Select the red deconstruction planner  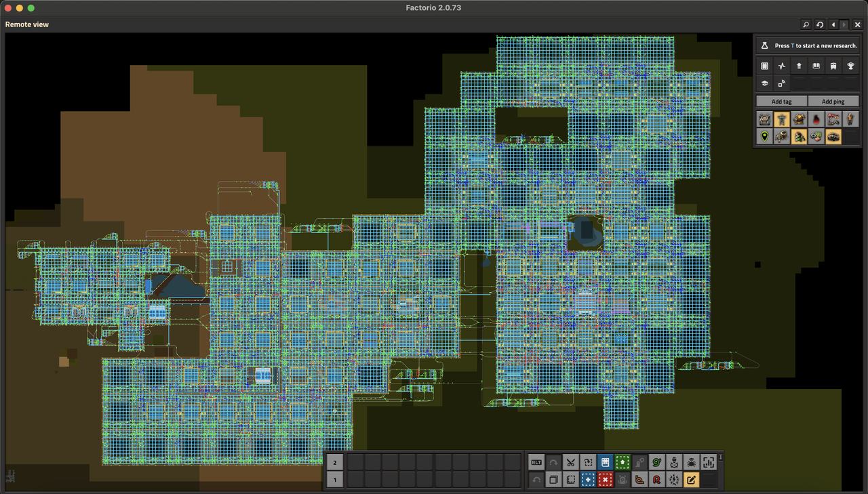[x=606, y=480]
